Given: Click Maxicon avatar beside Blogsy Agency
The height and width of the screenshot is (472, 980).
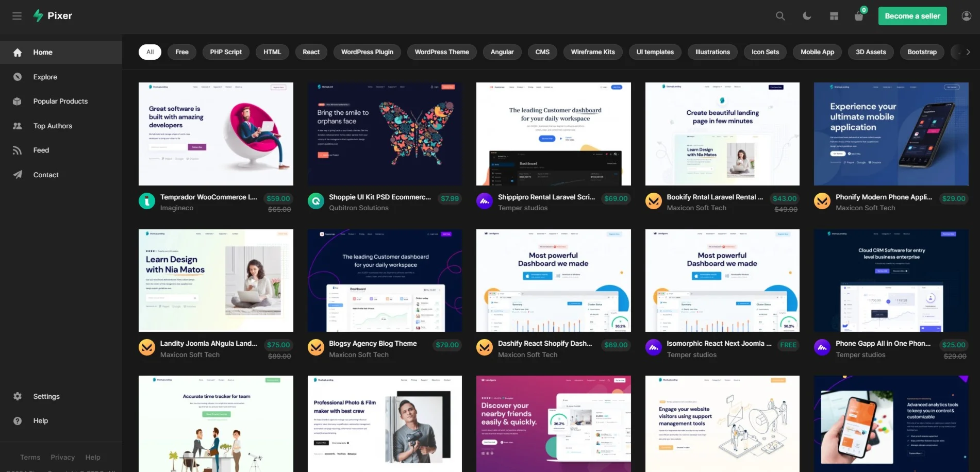Looking at the screenshot, I should click(316, 347).
